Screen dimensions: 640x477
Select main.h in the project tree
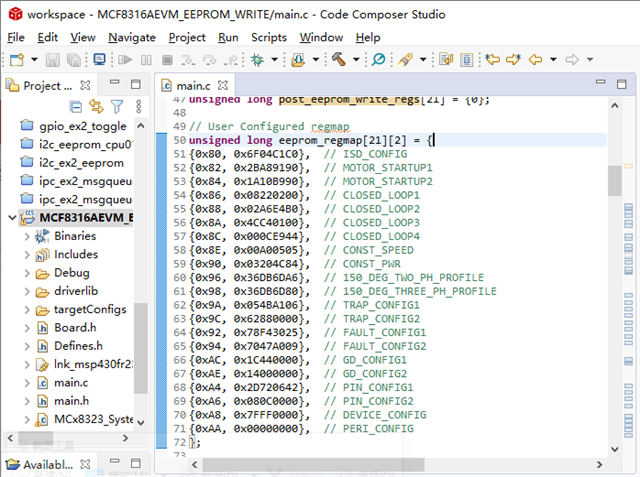(71, 401)
